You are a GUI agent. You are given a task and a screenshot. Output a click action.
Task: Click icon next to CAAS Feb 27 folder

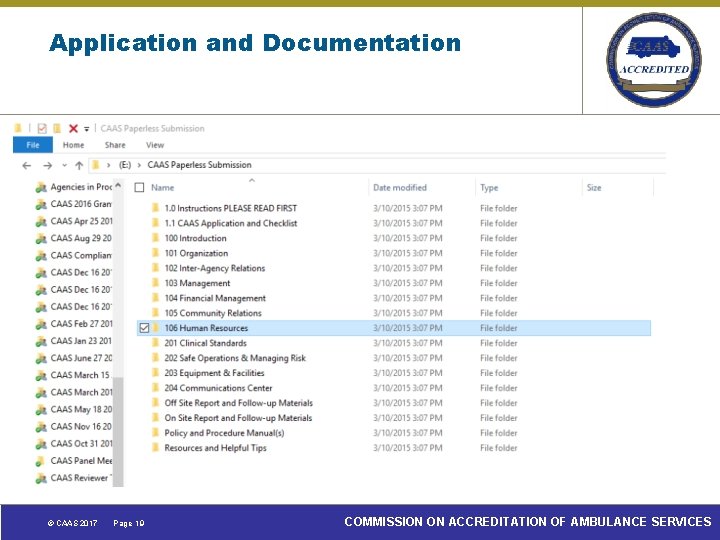pyautogui.click(x=41, y=325)
